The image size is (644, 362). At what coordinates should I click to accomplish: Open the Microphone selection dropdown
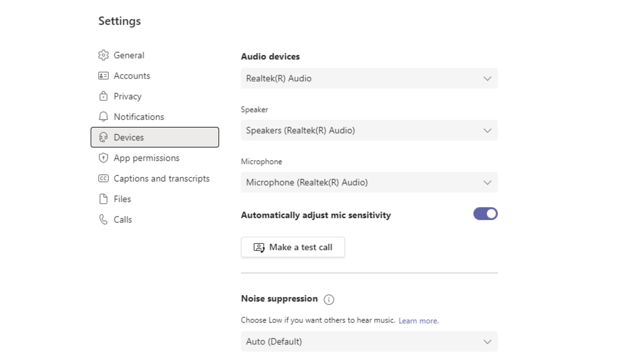click(369, 182)
